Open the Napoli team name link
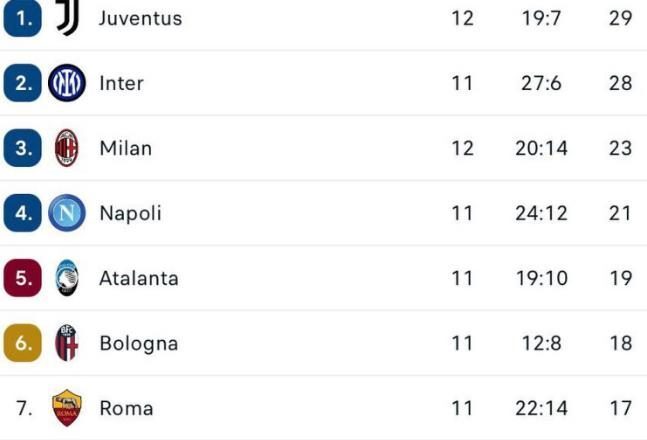The image size is (647, 440). [x=130, y=213]
